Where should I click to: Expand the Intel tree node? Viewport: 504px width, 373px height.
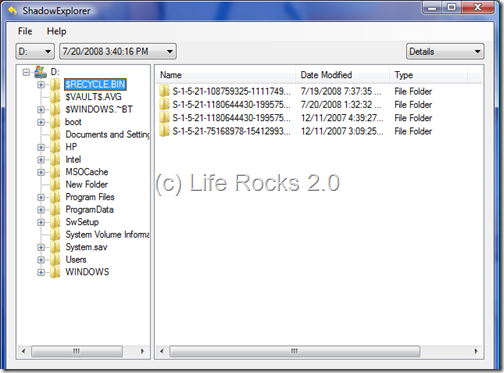(41, 160)
